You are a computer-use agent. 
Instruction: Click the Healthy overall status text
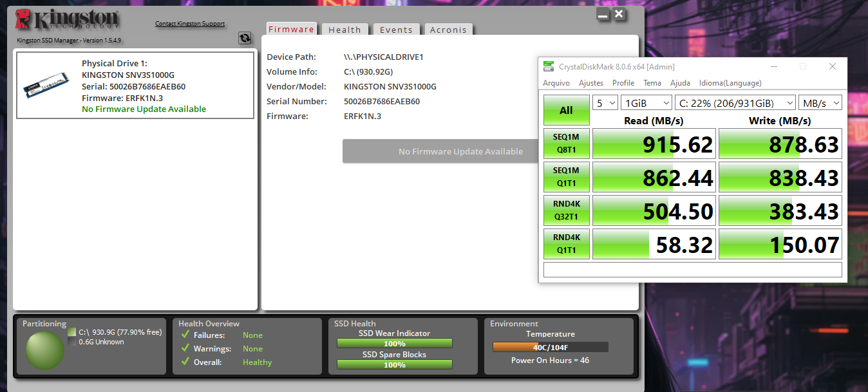click(257, 362)
